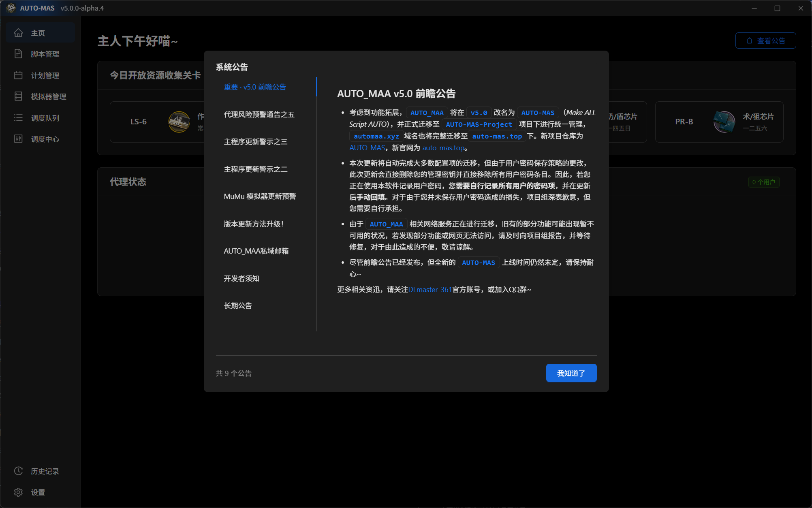Image resolution: width=812 pixels, height=508 pixels.
Task: Click the AUTO-MAS app logo in title bar
Action: (x=11, y=8)
